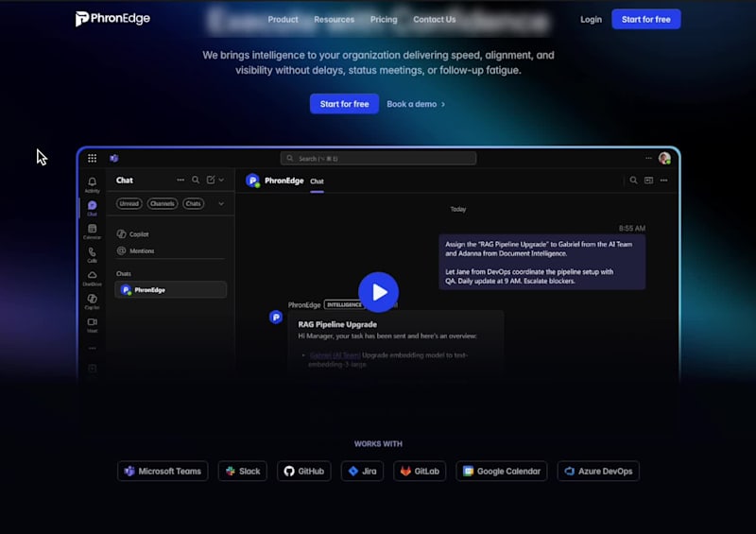This screenshot has width=756, height=534.
Task: Click the Login link
Action: tap(591, 19)
